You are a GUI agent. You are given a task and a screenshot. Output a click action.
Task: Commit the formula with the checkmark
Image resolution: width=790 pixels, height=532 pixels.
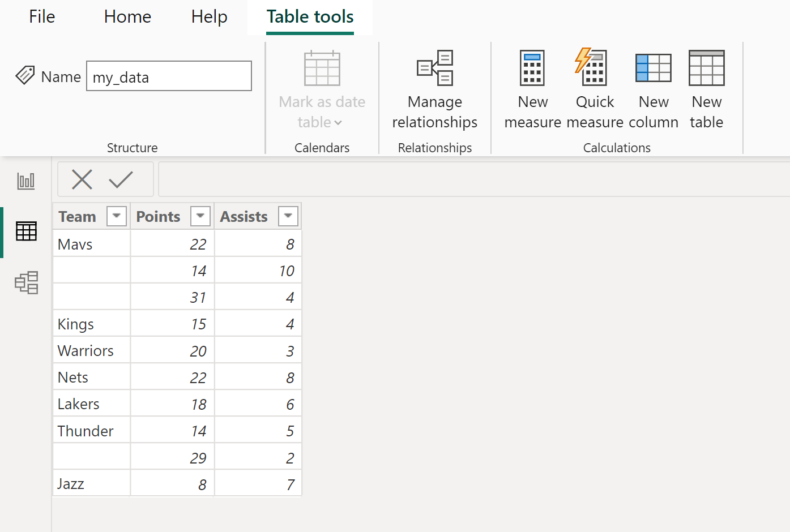click(x=121, y=179)
